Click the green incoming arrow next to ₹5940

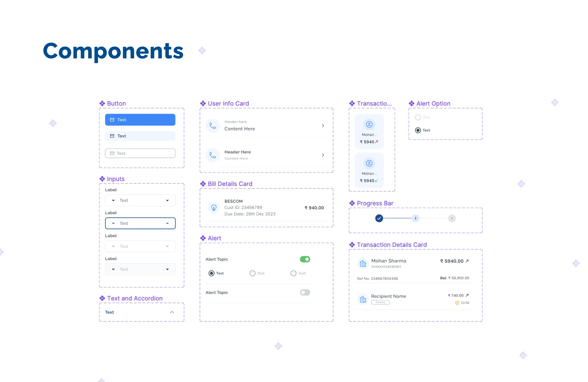[376, 180]
